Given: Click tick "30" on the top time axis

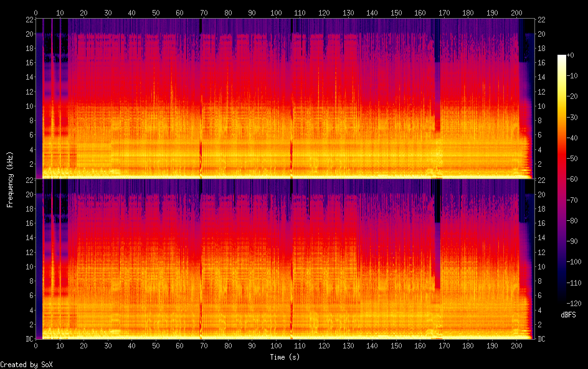Looking at the screenshot, I should [108, 12].
